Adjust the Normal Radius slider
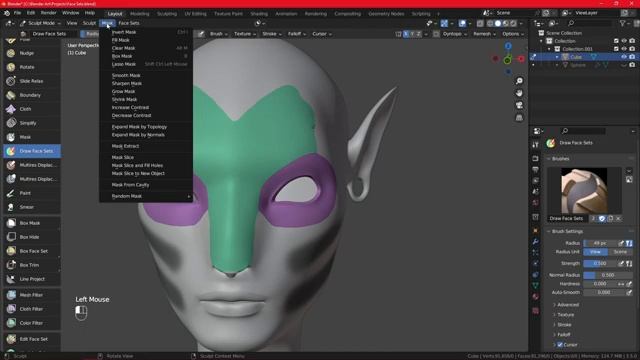 click(608, 275)
